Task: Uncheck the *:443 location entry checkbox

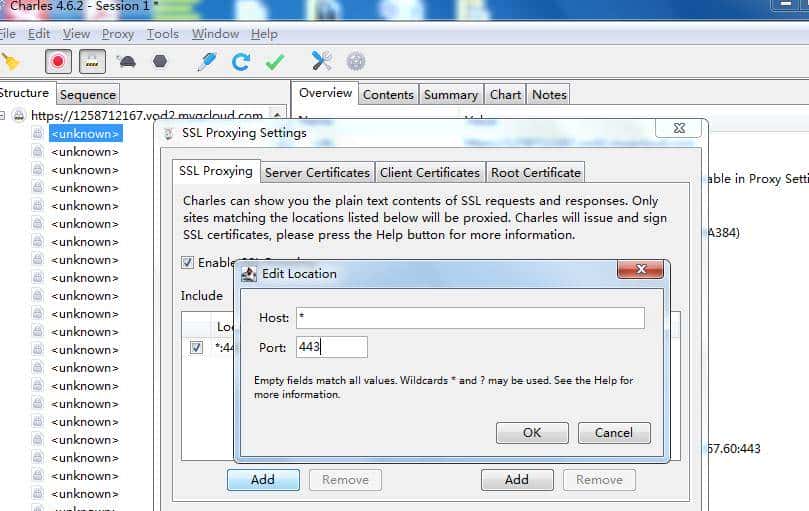Action: [x=197, y=348]
